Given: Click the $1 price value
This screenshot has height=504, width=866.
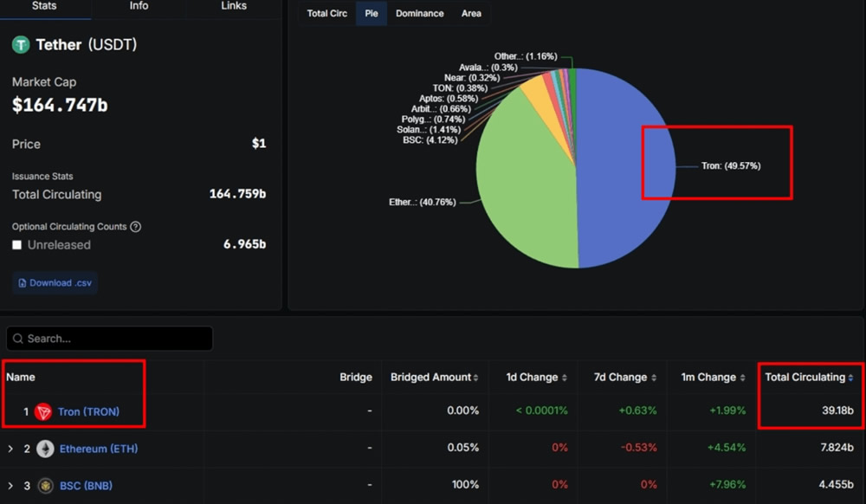Looking at the screenshot, I should (x=259, y=144).
